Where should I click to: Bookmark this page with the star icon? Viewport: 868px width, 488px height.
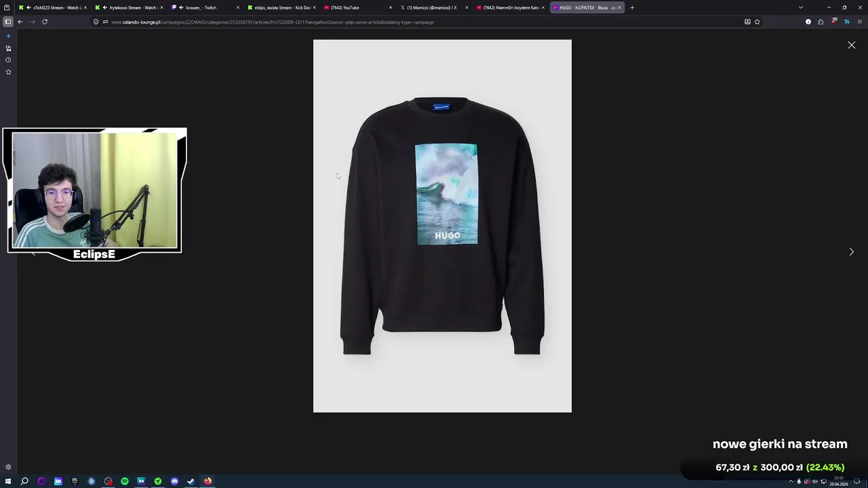(x=757, y=22)
